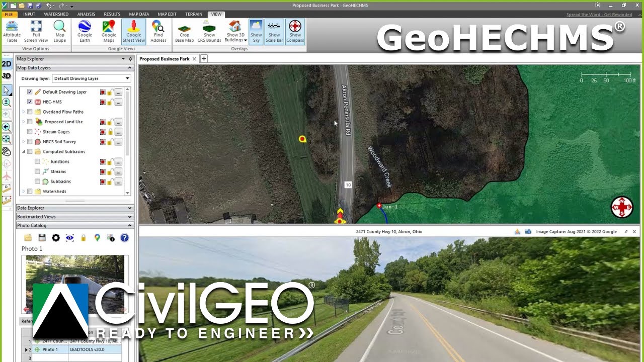Open the TERRAIN ribbon tab
The height and width of the screenshot is (362, 644).
(194, 14)
